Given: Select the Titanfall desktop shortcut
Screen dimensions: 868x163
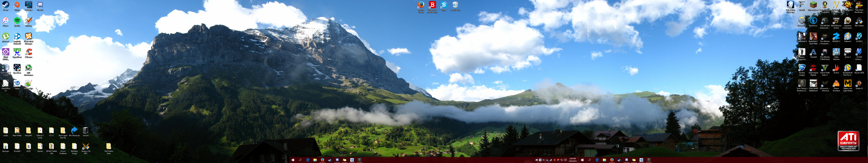Looking at the screenshot, I should (x=813, y=53).
